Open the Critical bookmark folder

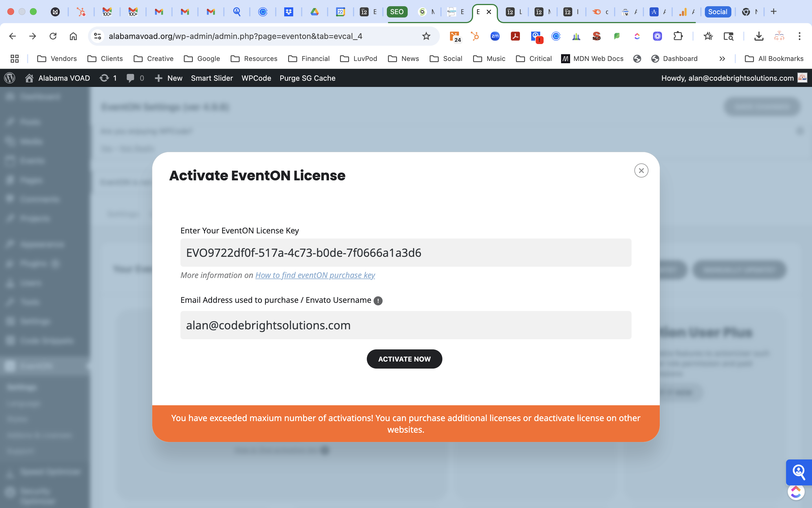[x=534, y=59]
